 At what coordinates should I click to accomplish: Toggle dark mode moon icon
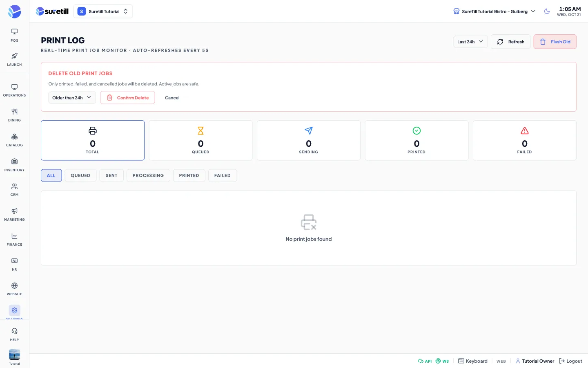(x=547, y=11)
